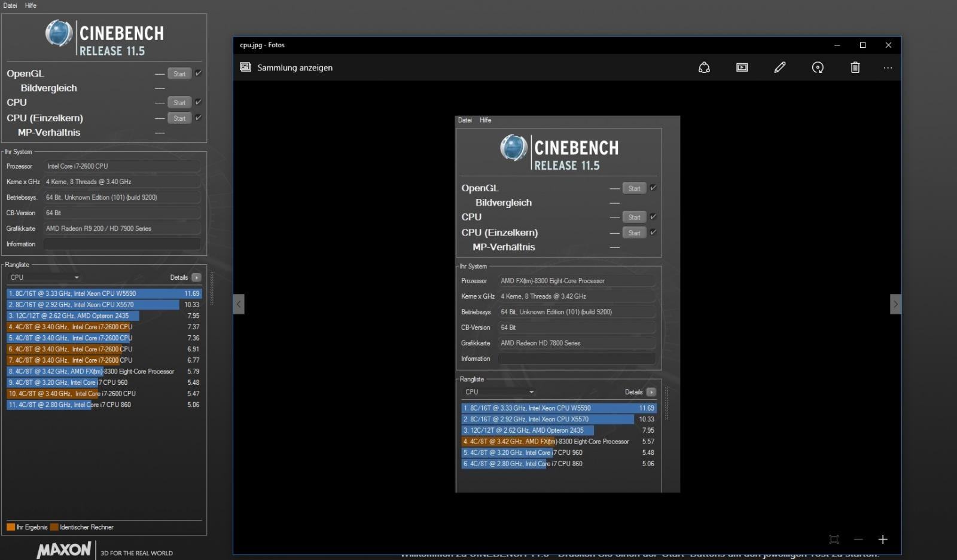Zoom out with minus icon in Fotos
Image resolution: width=957 pixels, height=560 pixels.
[x=858, y=540]
